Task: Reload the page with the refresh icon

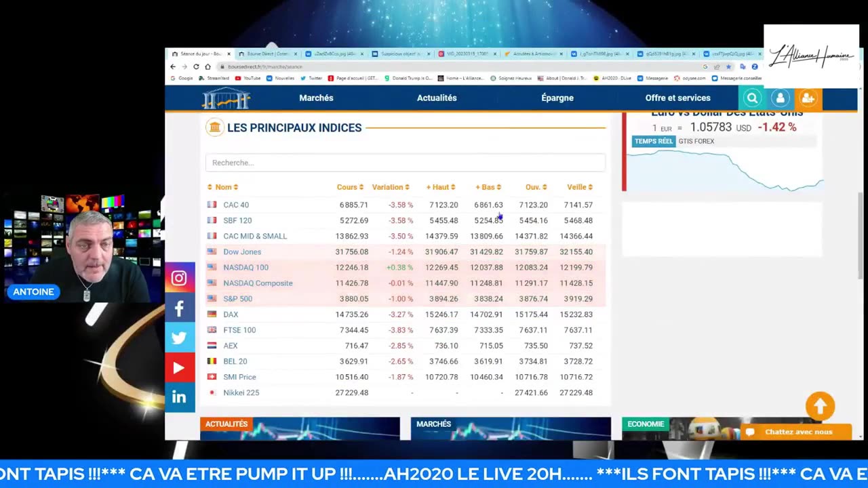Action: point(196,66)
